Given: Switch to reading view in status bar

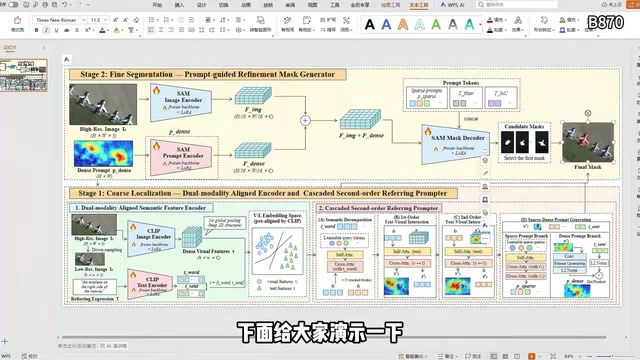Looking at the screenshot, I should coord(517,356).
